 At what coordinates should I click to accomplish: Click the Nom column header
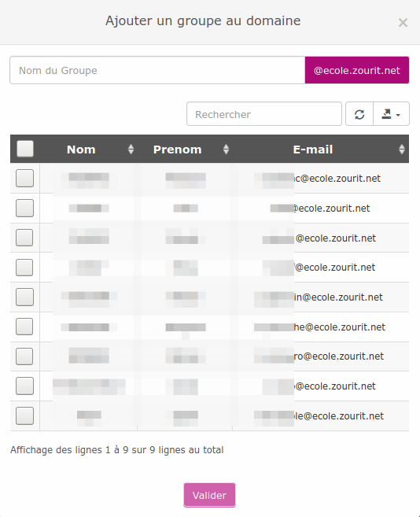pos(81,150)
